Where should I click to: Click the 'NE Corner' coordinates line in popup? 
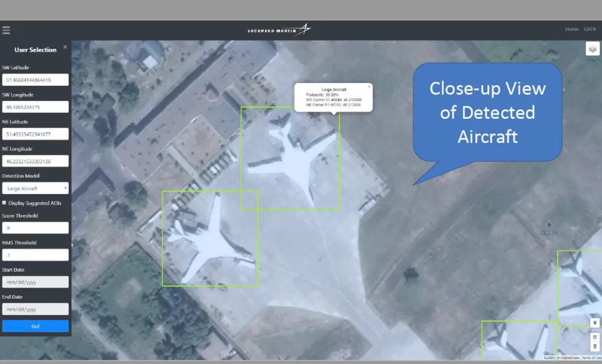[333, 105]
